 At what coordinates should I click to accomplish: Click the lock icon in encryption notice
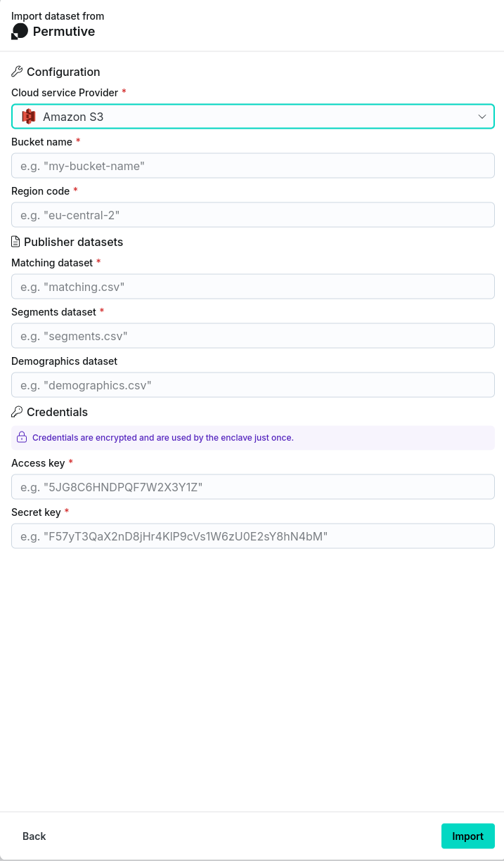coord(22,437)
